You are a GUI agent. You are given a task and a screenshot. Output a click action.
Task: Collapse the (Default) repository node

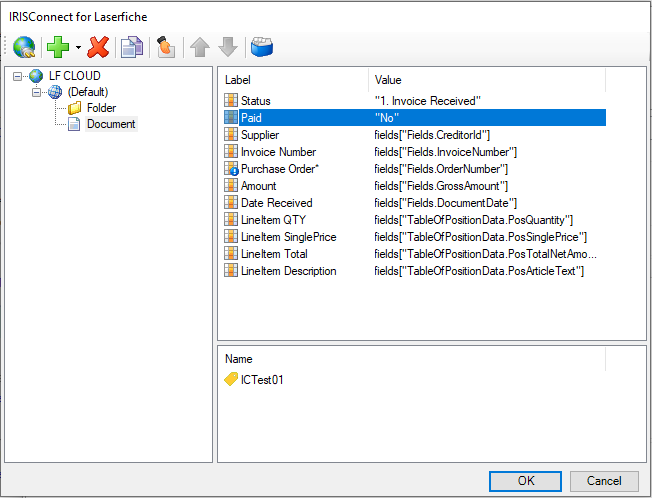pyautogui.click(x=37, y=92)
